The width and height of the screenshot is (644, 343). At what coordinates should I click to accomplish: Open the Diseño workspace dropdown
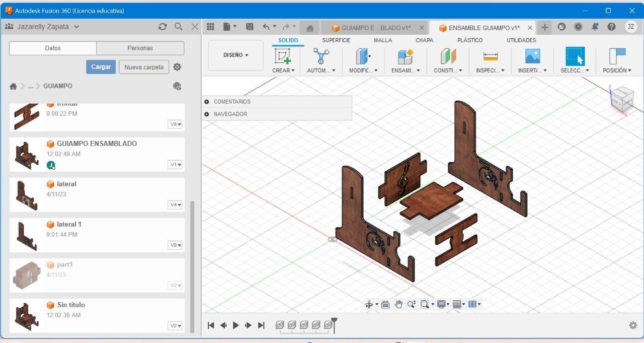point(236,55)
